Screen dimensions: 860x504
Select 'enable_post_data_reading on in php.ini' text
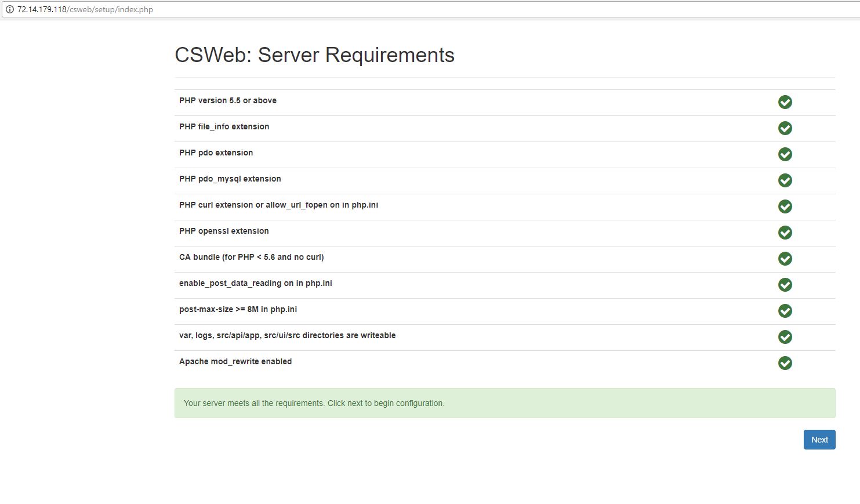point(255,283)
